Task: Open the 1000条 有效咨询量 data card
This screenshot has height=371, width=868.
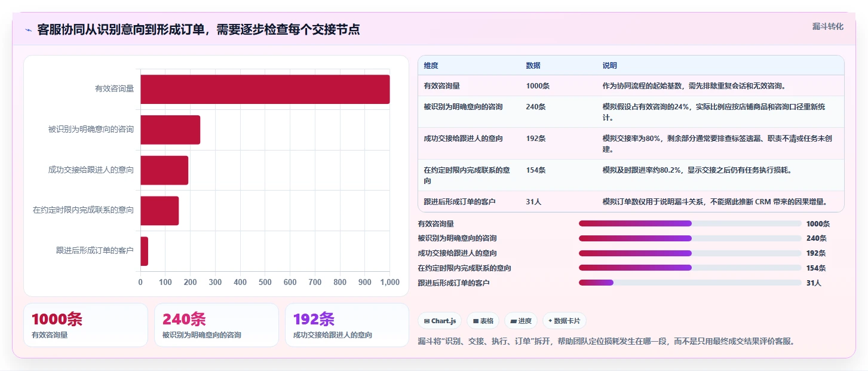Action: coord(85,325)
